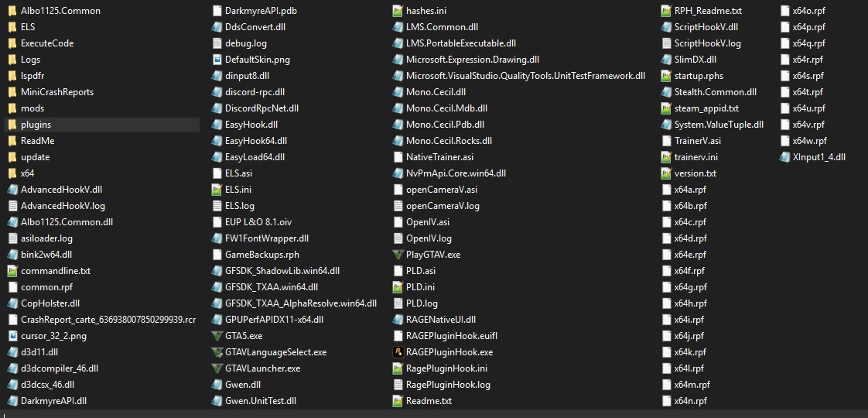Select CopHolster.dll file name
This screenshot has height=418, width=868.
50,303
